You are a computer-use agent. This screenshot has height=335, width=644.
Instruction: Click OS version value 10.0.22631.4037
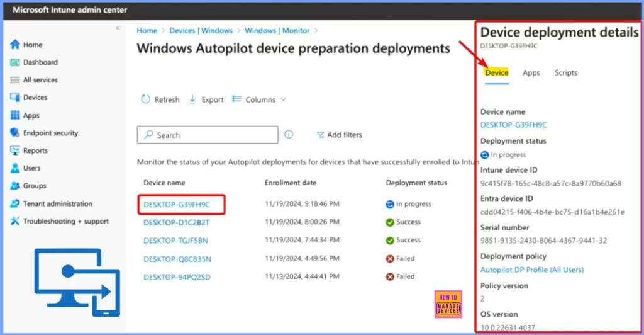508,327
